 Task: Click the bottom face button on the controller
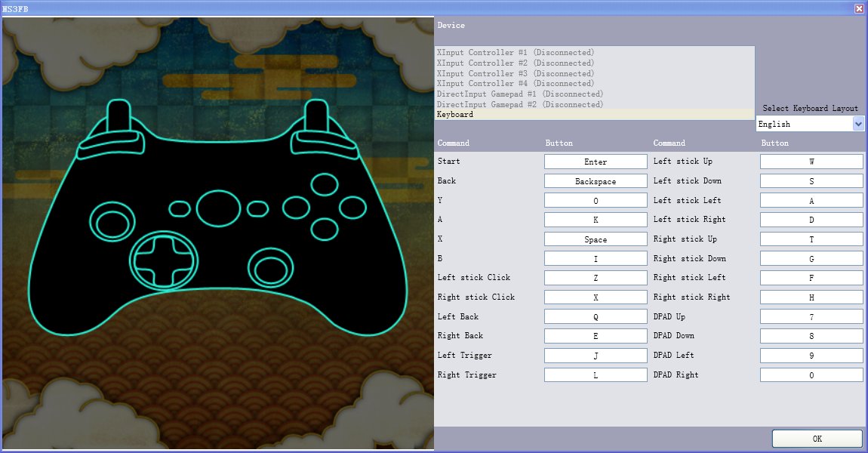point(325,230)
